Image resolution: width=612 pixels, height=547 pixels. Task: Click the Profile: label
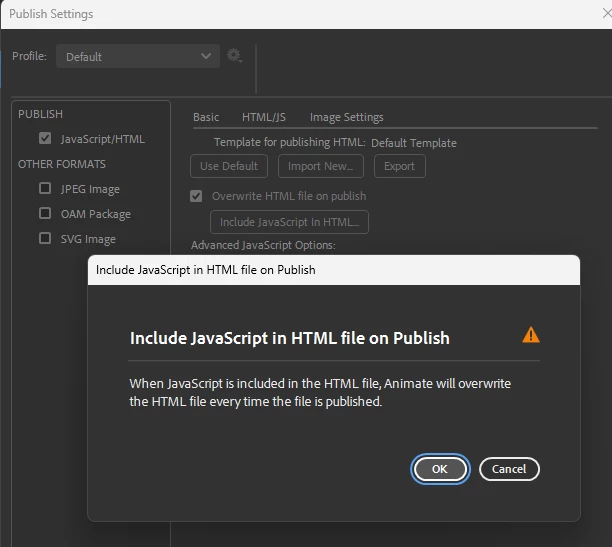[x=29, y=56]
